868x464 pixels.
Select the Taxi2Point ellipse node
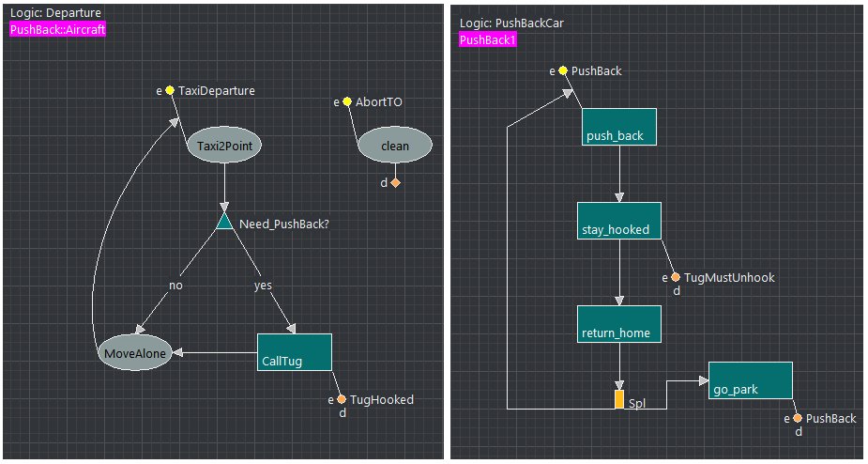tap(224, 147)
